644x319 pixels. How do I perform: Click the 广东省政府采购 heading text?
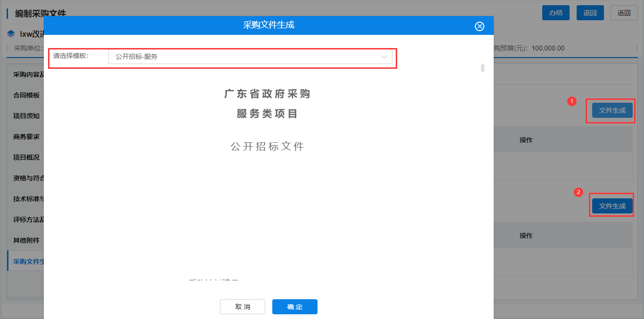[x=267, y=94]
